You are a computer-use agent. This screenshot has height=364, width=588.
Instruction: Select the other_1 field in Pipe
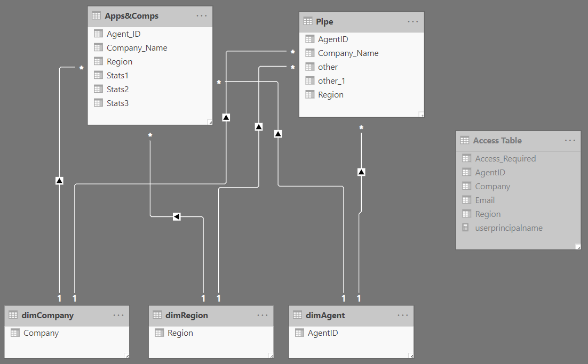[362, 81]
